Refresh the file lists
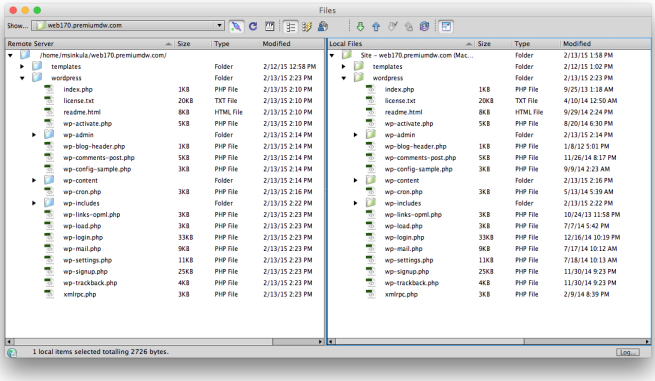655x381 pixels. pos(253,27)
